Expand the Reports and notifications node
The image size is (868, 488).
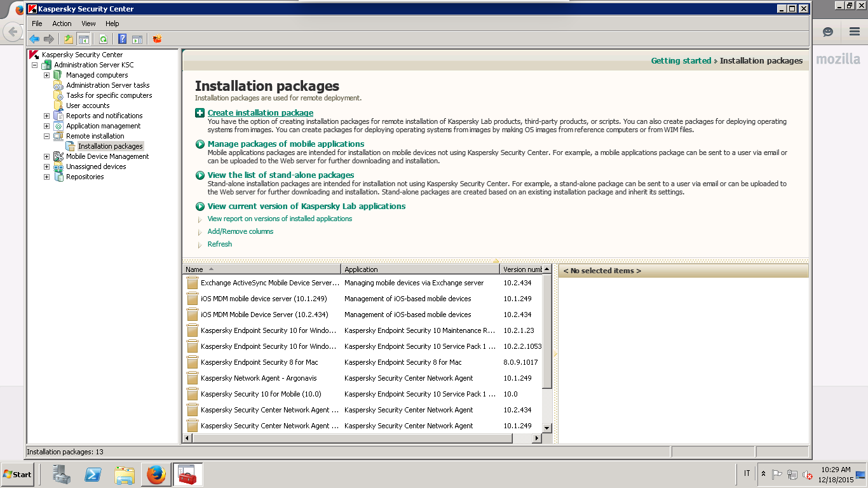[x=46, y=116]
